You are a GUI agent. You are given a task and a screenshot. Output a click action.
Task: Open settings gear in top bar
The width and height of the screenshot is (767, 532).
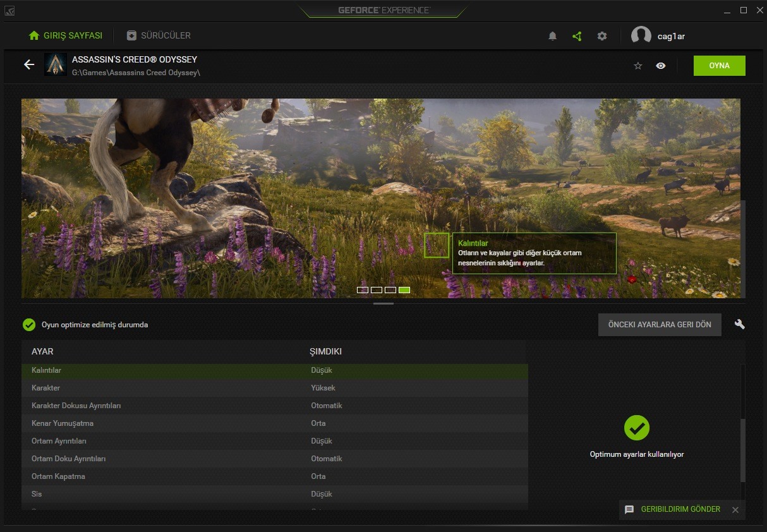(x=602, y=36)
